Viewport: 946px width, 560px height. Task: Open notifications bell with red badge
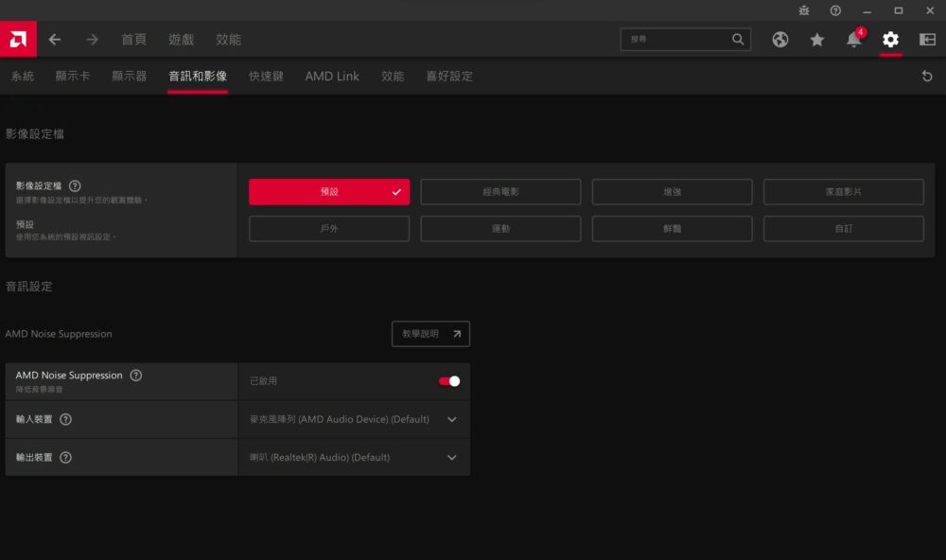pyautogui.click(x=854, y=38)
